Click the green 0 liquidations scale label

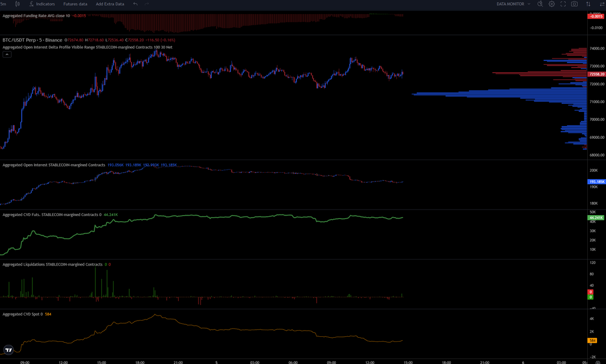pyautogui.click(x=590, y=297)
